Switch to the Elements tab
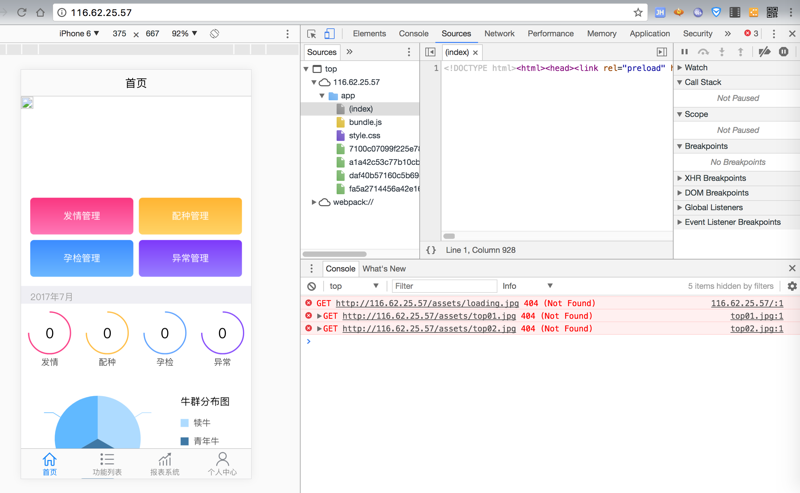Image resolution: width=800 pixels, height=493 pixels. (x=369, y=34)
